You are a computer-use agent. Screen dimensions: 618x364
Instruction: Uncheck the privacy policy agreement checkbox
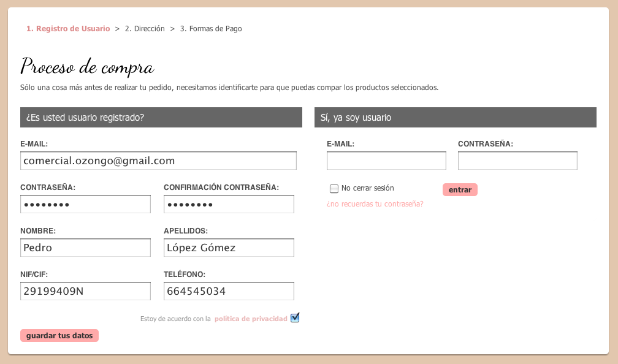(x=295, y=317)
